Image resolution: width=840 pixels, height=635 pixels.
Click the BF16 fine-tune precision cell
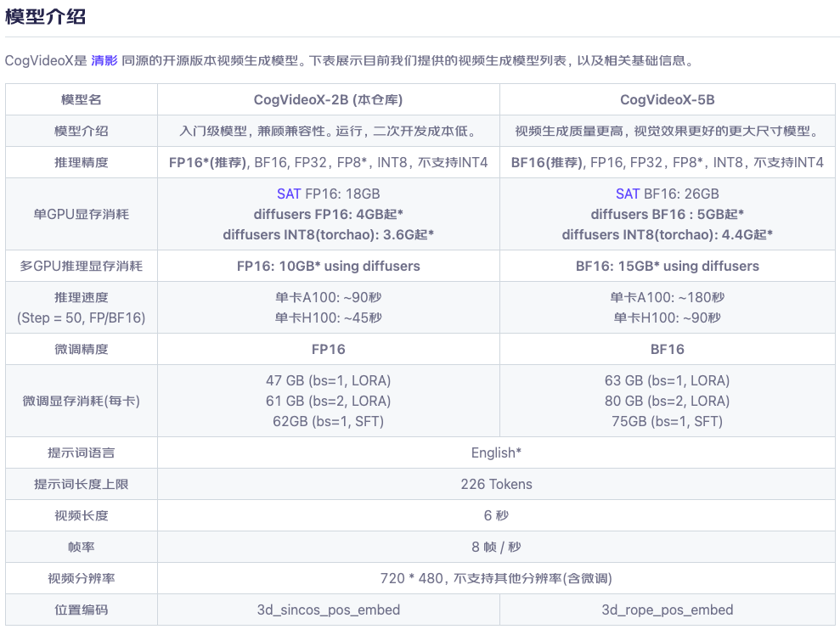tap(668, 349)
